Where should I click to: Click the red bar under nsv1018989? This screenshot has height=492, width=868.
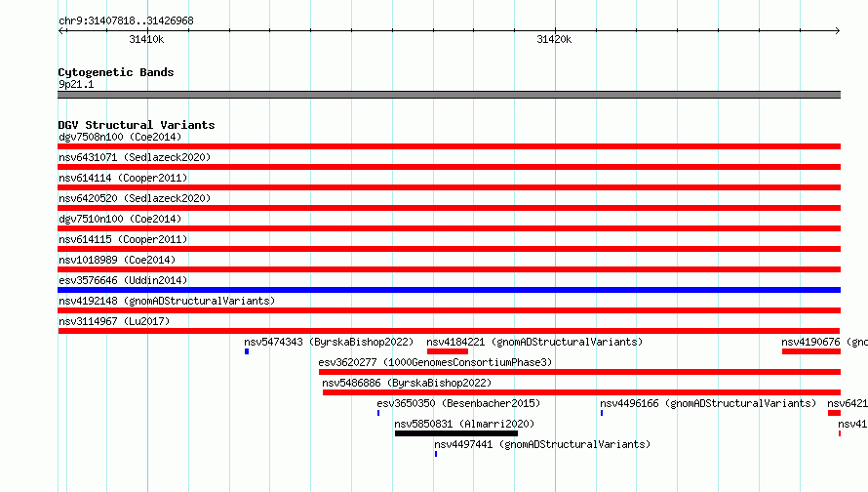(449, 269)
